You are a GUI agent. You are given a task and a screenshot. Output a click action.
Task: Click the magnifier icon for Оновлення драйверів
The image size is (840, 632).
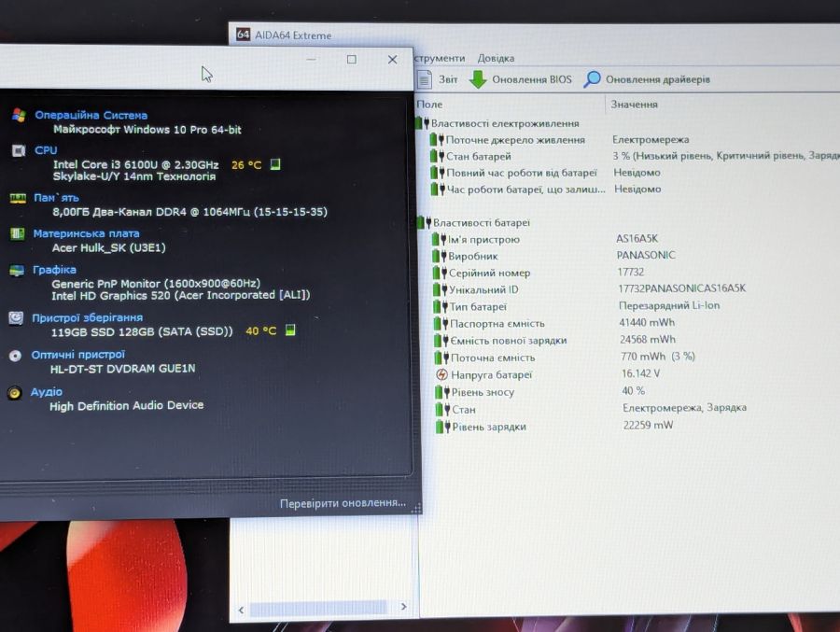click(592, 79)
